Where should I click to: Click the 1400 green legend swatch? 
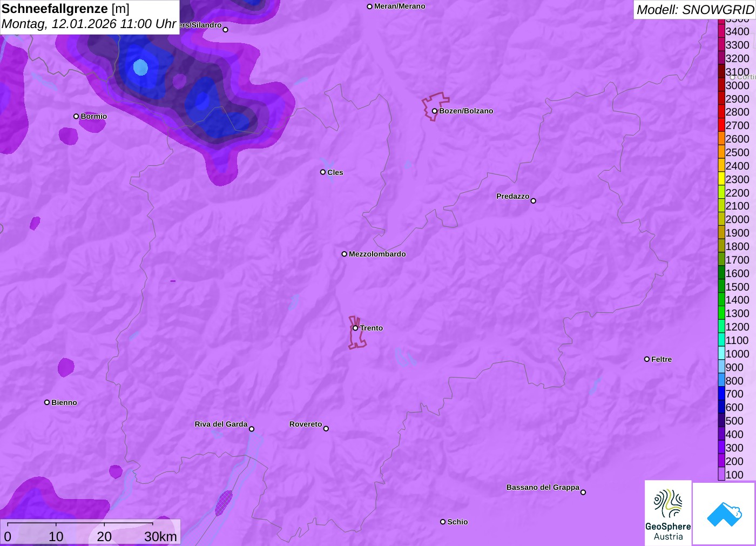721,300
